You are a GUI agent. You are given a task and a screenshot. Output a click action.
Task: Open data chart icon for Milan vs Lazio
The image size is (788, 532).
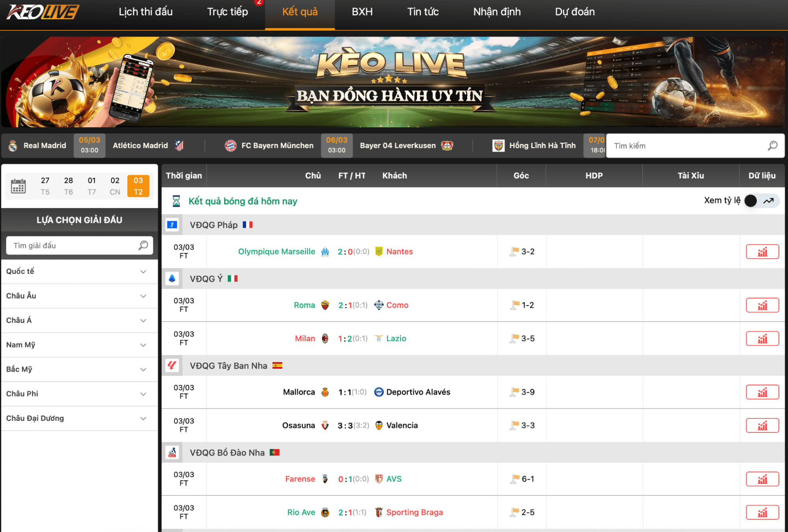tap(762, 339)
